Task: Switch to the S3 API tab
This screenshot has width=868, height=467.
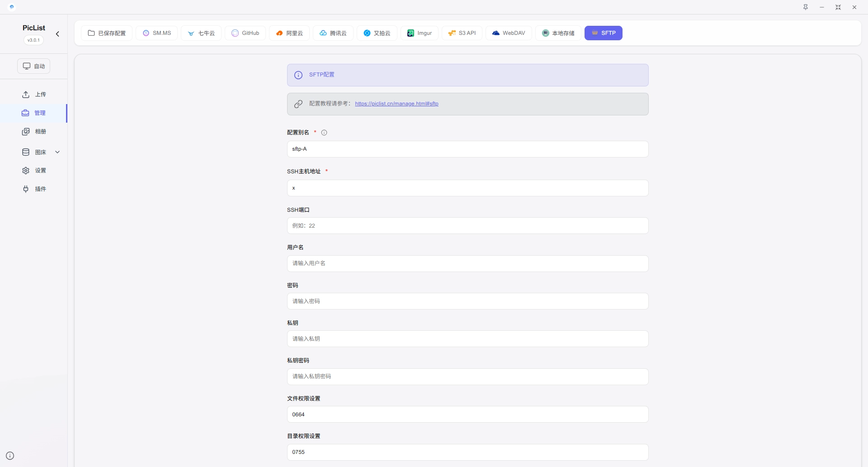Action: coord(462,33)
